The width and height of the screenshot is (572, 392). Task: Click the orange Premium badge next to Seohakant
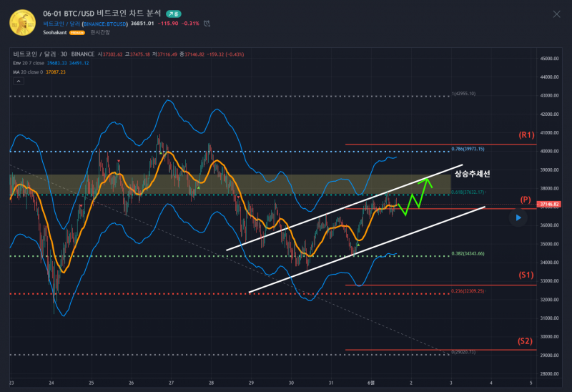(77, 32)
